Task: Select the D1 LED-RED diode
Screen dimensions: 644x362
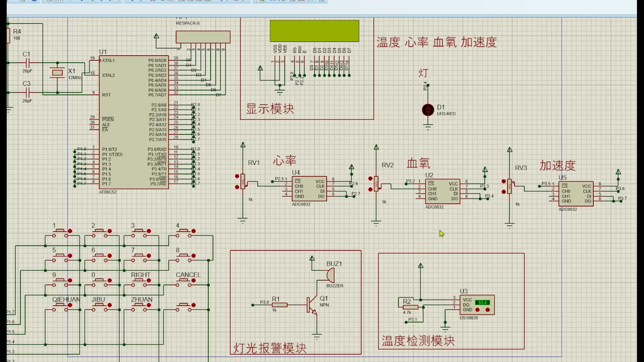Action: [x=428, y=110]
